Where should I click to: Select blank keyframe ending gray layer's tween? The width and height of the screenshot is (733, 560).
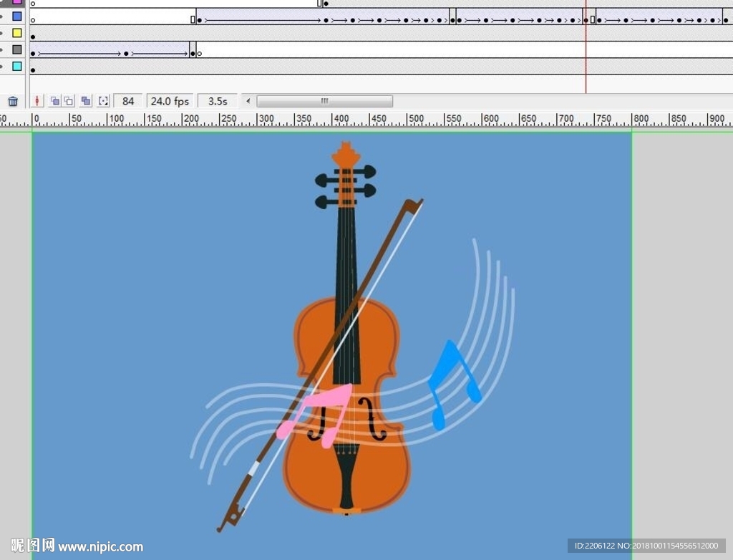pyautogui.click(x=200, y=54)
